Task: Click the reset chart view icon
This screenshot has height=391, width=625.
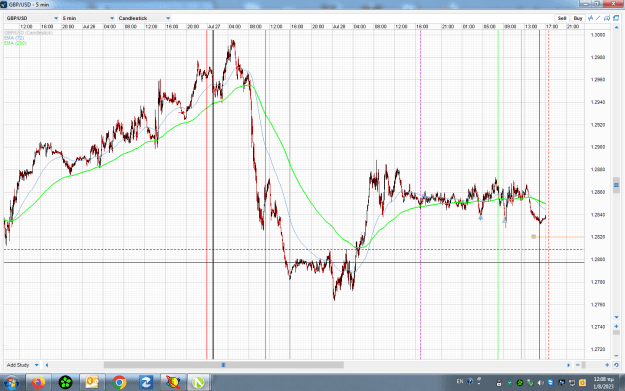Action: [616, 365]
